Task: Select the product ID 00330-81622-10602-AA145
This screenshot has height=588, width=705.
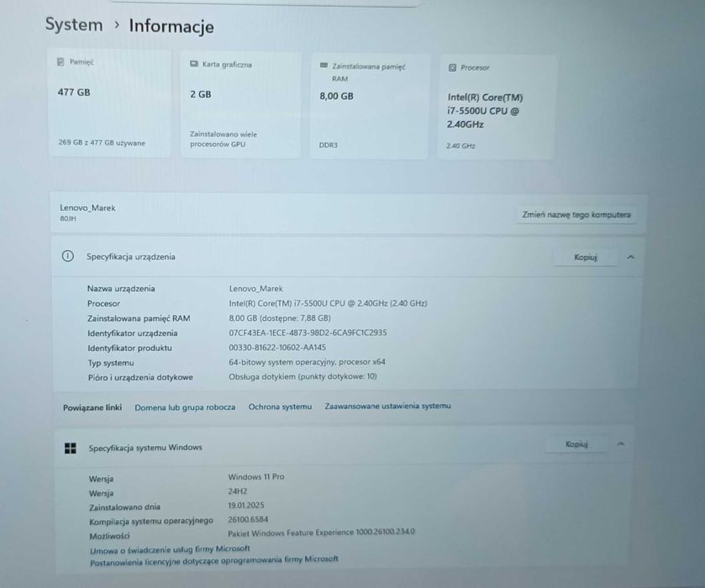Action: pyautogui.click(x=277, y=348)
